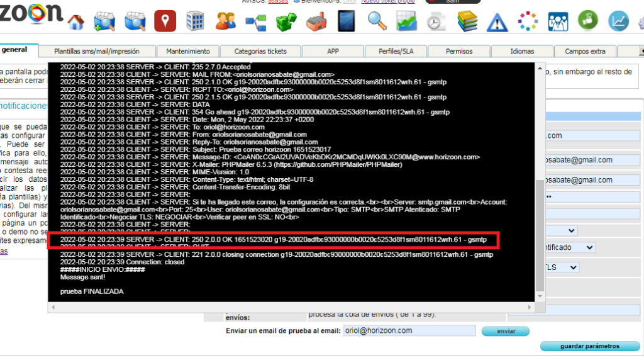Click the test email address input field
The height and width of the screenshot is (360, 644).
[409, 330]
